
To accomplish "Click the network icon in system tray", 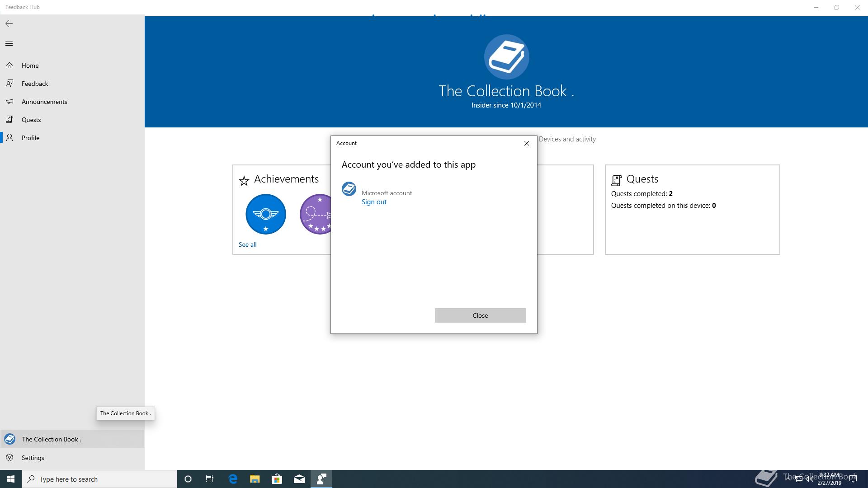I will 798,479.
